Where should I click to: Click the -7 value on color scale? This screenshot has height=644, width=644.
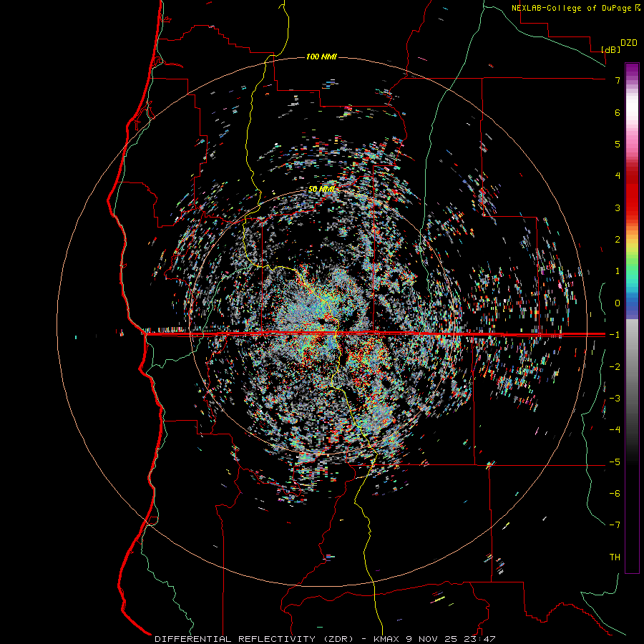(615, 525)
